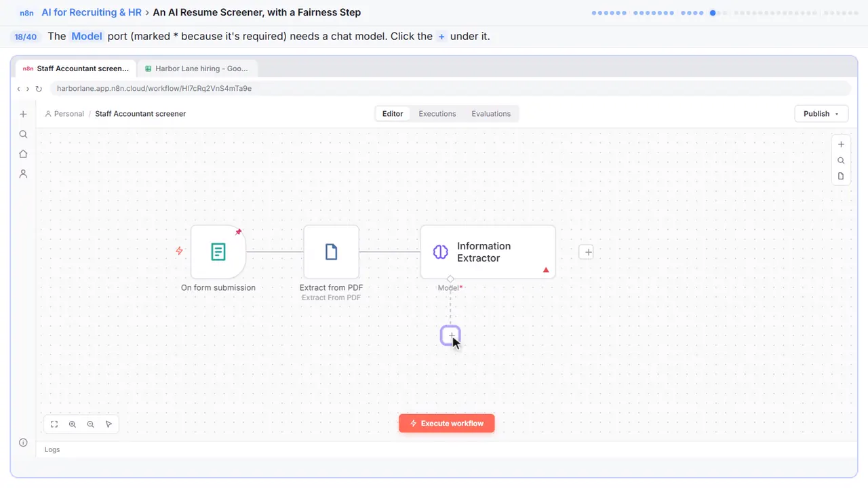
Task: Switch to the Executions tab
Action: pos(437,114)
